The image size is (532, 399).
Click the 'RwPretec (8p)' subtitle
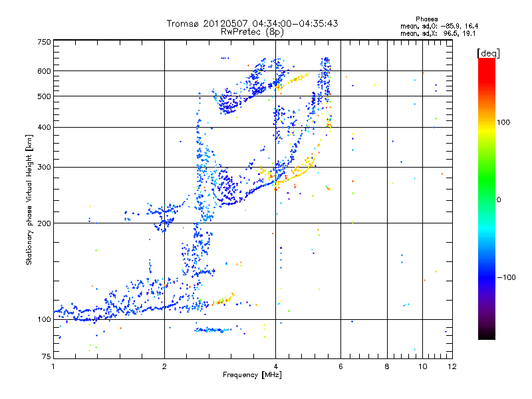[252, 32]
